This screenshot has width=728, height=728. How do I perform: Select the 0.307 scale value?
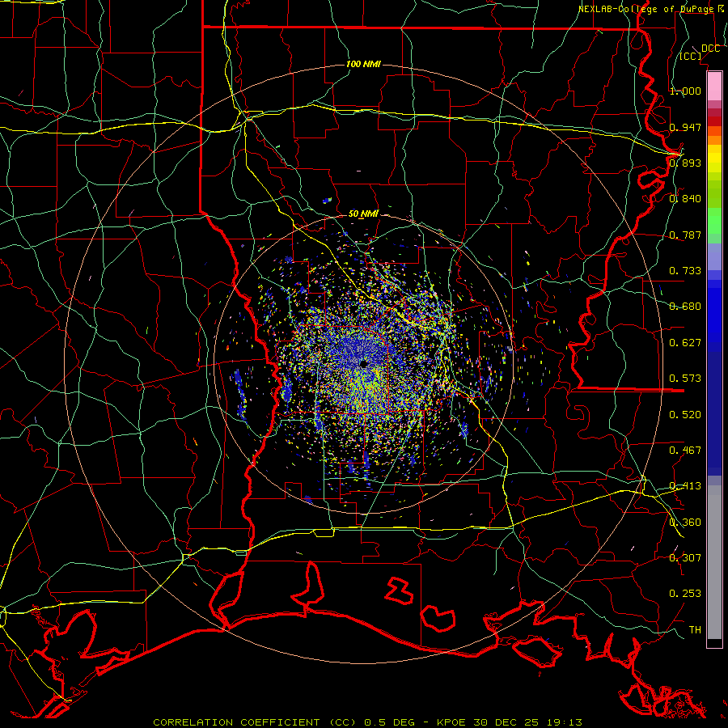click(685, 558)
